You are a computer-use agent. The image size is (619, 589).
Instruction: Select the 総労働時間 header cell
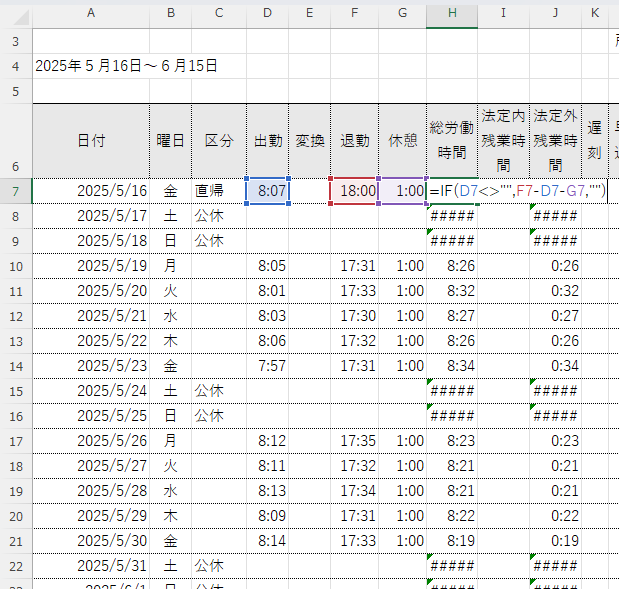[452, 140]
